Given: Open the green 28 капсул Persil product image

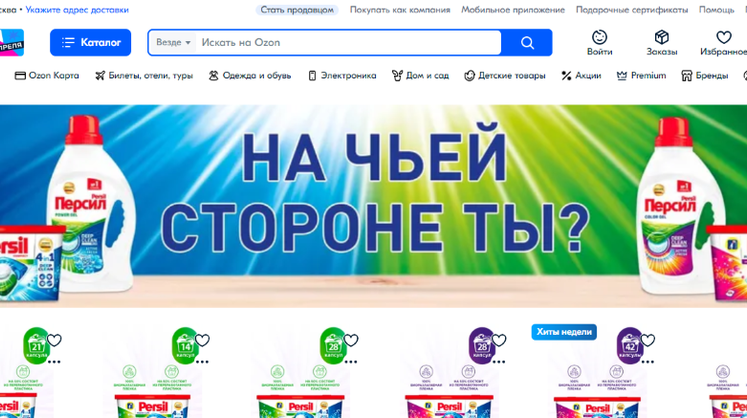Looking at the screenshot, I should [301, 372].
